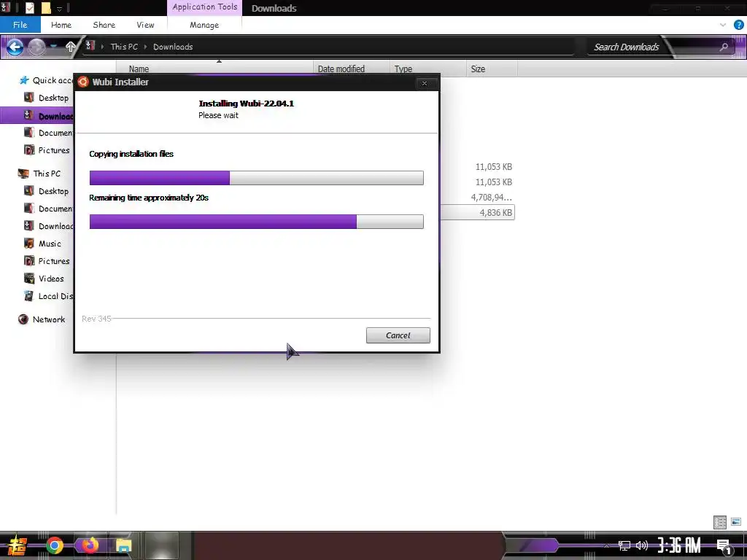Open Quick Access Toolbar customize dropdown
This screenshot has height=560, width=747.
click(60, 8)
